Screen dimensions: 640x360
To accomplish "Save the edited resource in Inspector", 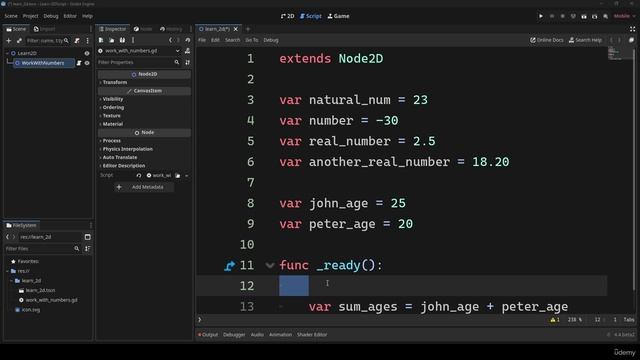I will pos(122,40).
